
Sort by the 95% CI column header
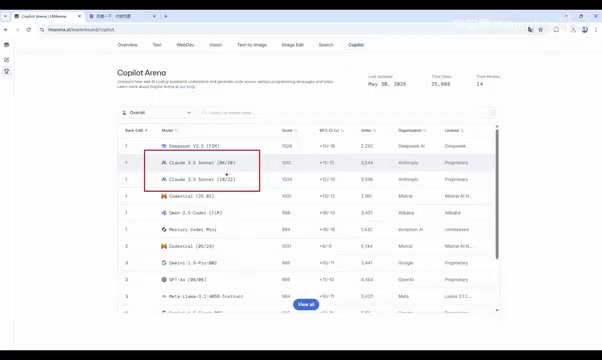pyautogui.click(x=331, y=130)
